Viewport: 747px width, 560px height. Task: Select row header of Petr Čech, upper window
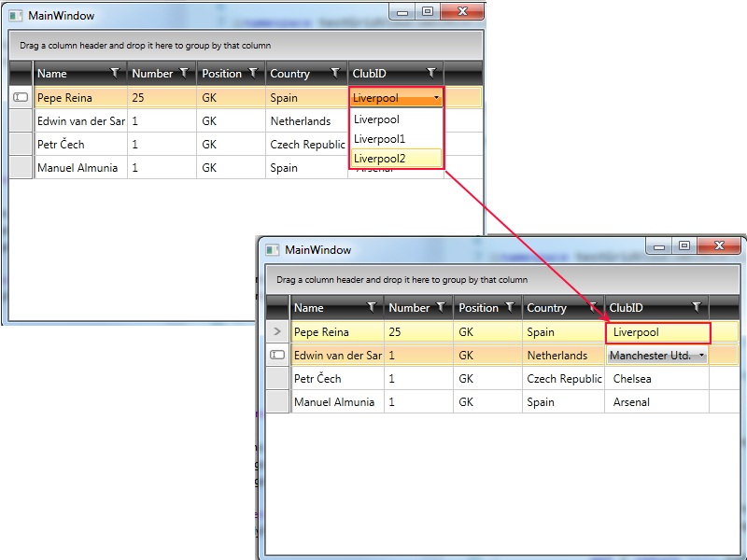21,145
